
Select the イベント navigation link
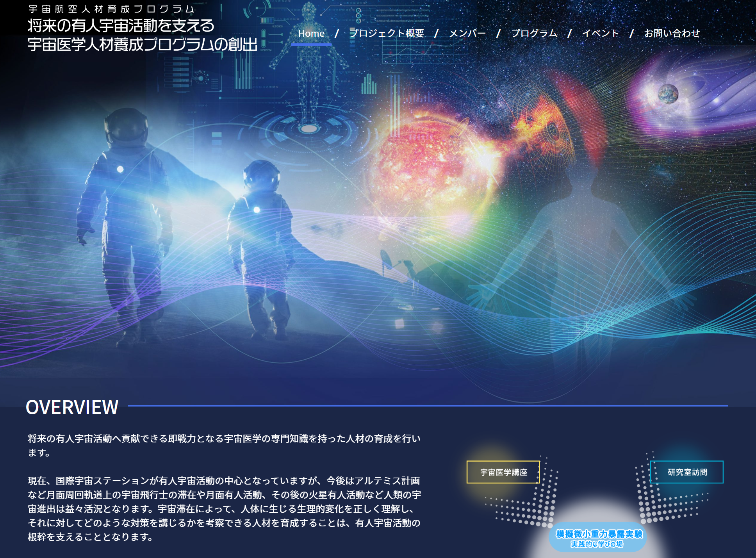(601, 34)
